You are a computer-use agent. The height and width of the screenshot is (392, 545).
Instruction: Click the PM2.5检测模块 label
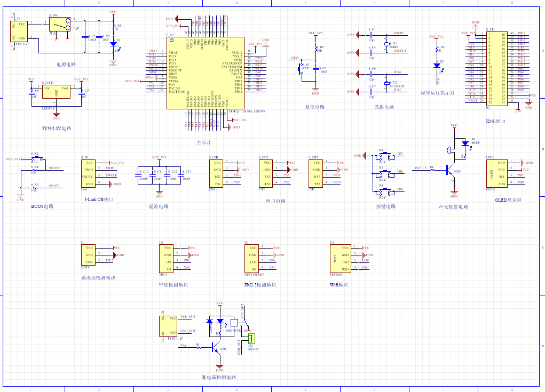260,285
